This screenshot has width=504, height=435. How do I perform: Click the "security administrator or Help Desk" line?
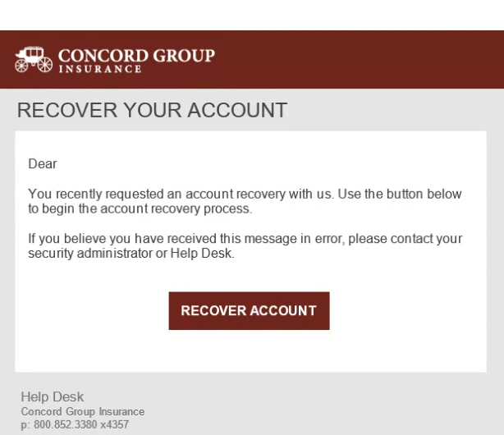[131, 254]
